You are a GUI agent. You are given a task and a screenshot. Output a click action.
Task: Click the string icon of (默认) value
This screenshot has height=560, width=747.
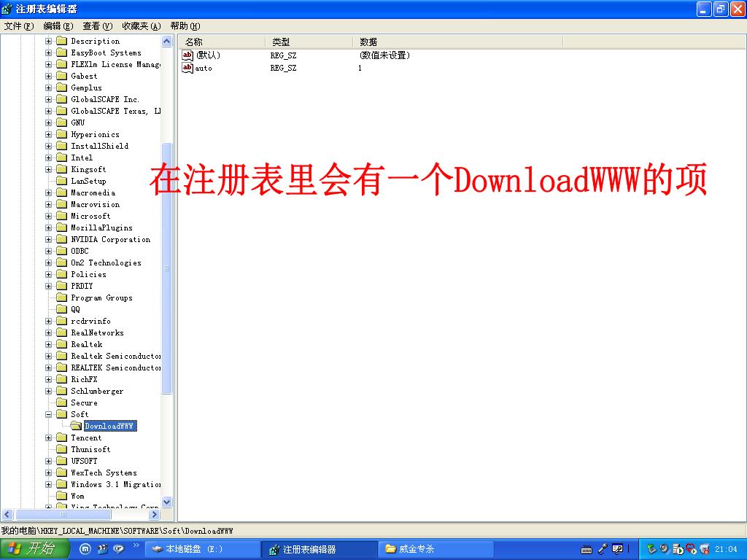tap(187, 55)
